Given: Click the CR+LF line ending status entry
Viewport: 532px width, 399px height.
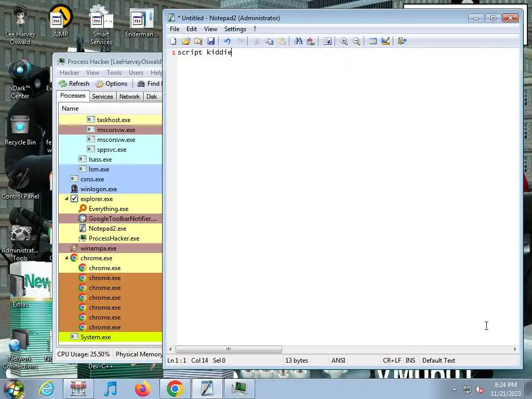Looking at the screenshot, I should point(392,361).
